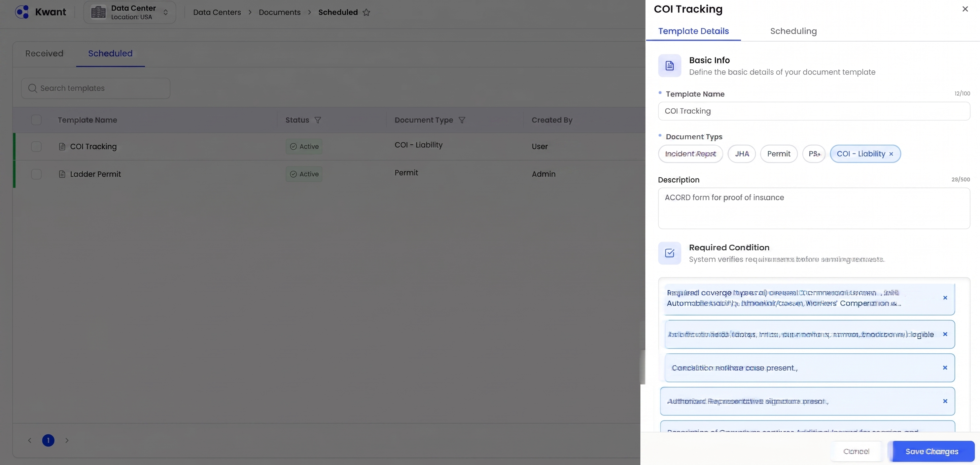Image resolution: width=980 pixels, height=465 pixels.
Task: Open the Status column filter
Action: click(x=318, y=120)
